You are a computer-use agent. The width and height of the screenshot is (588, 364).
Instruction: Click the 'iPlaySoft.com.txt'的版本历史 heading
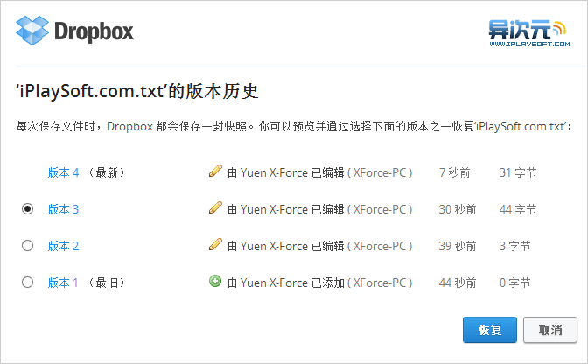(137, 91)
